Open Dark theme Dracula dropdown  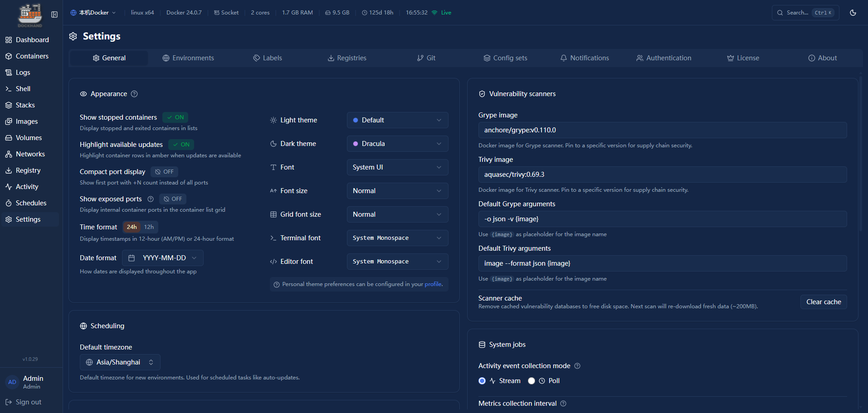tap(397, 144)
